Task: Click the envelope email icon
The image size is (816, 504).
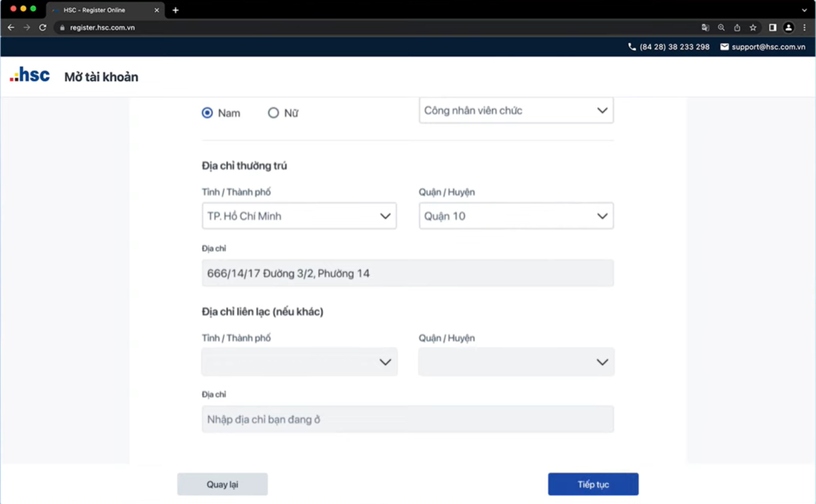Action: tap(724, 47)
